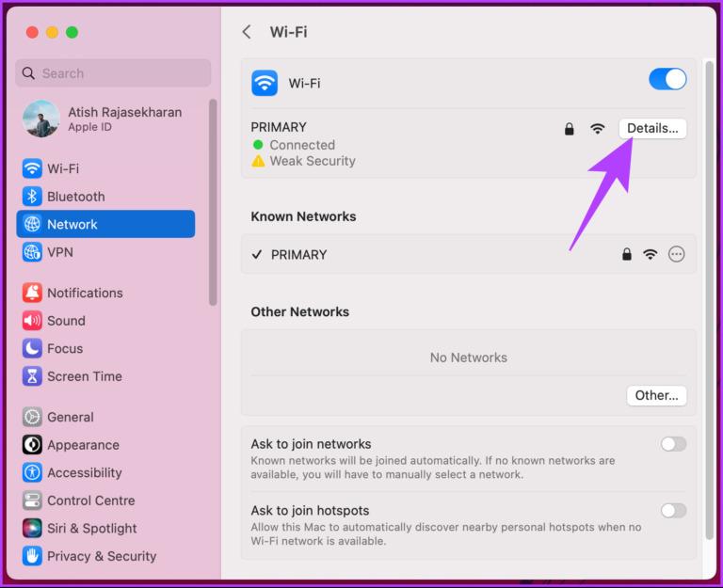This screenshot has height=588, width=723.
Task: Select Notifications label in sidebar
Action: pyautogui.click(x=86, y=293)
